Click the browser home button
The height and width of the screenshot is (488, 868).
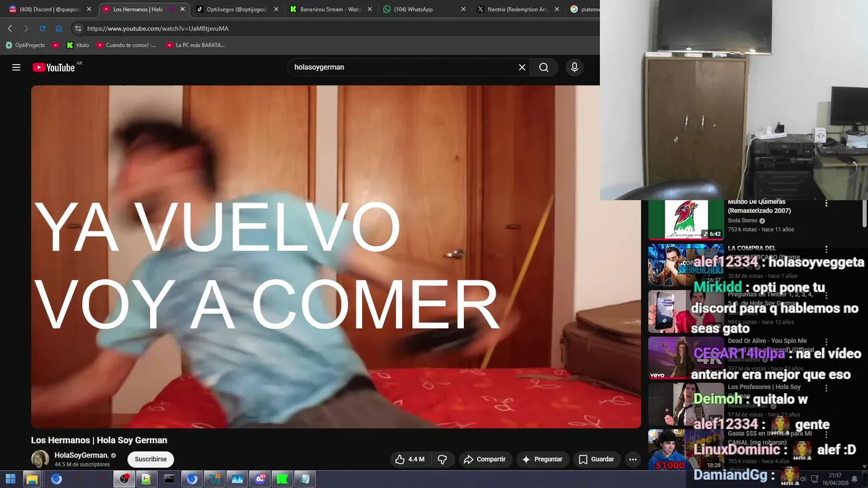(x=59, y=28)
